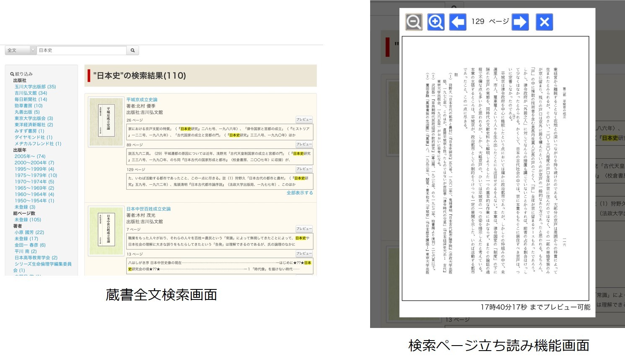
Task: Close the page preview with X button
Action: click(545, 22)
